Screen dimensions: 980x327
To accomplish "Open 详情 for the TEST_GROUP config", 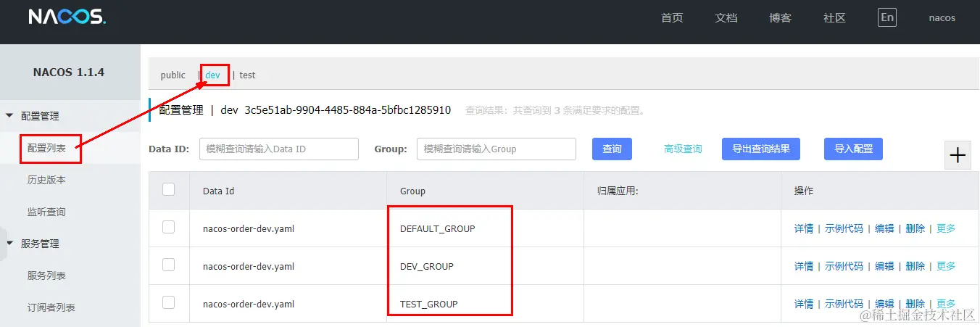I will (x=804, y=304).
